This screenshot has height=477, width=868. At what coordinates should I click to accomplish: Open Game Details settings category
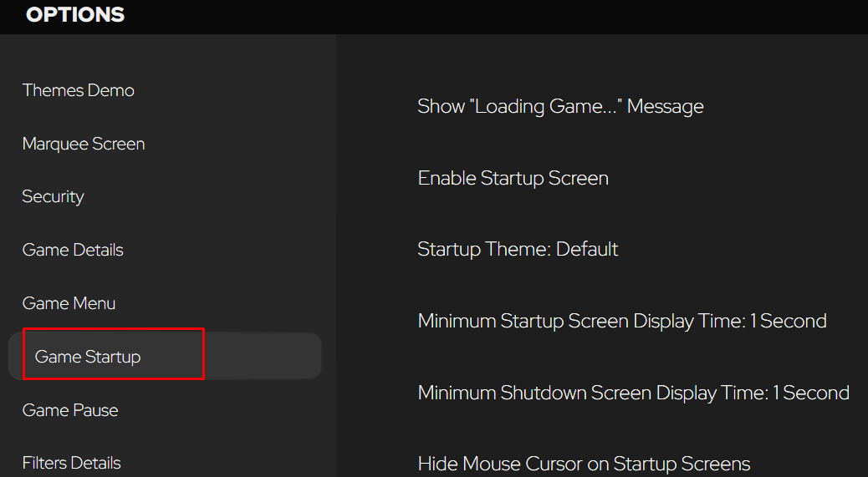[73, 250]
